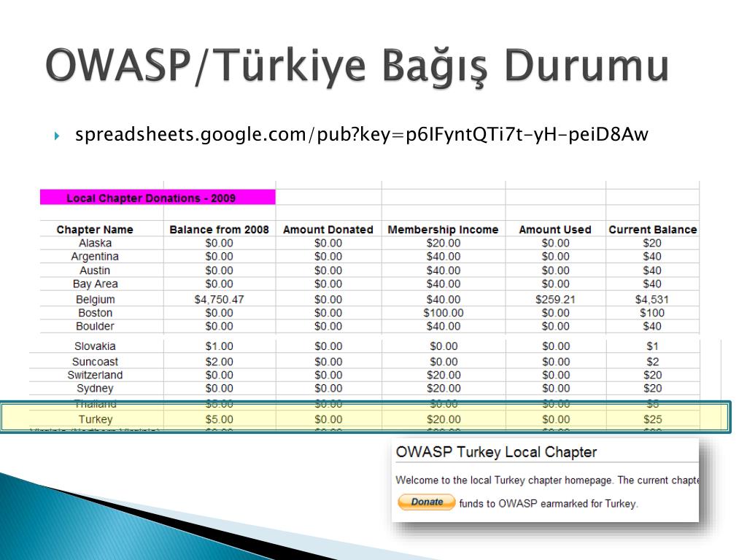Select Slovakia's $1 current balance

pyautogui.click(x=652, y=346)
